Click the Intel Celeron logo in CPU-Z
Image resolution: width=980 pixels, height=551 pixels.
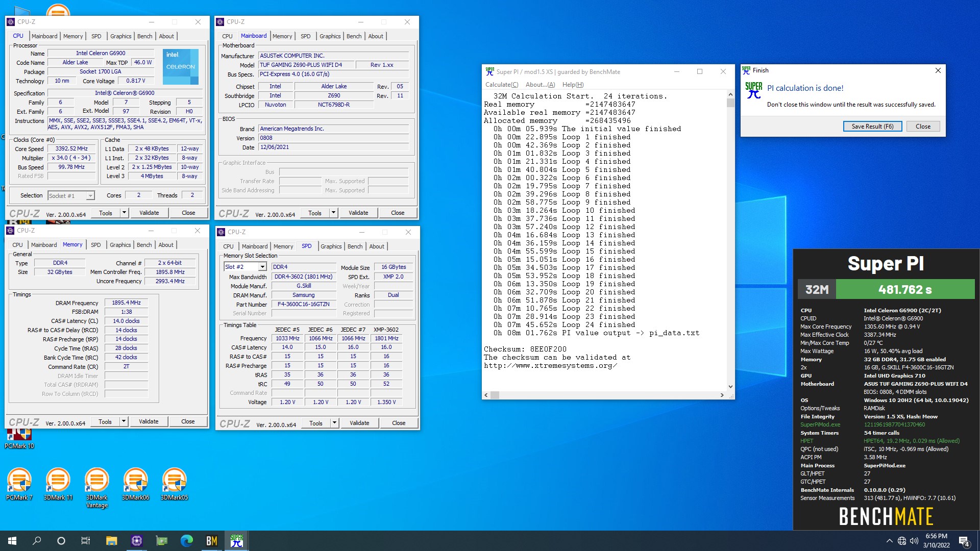coord(181,67)
